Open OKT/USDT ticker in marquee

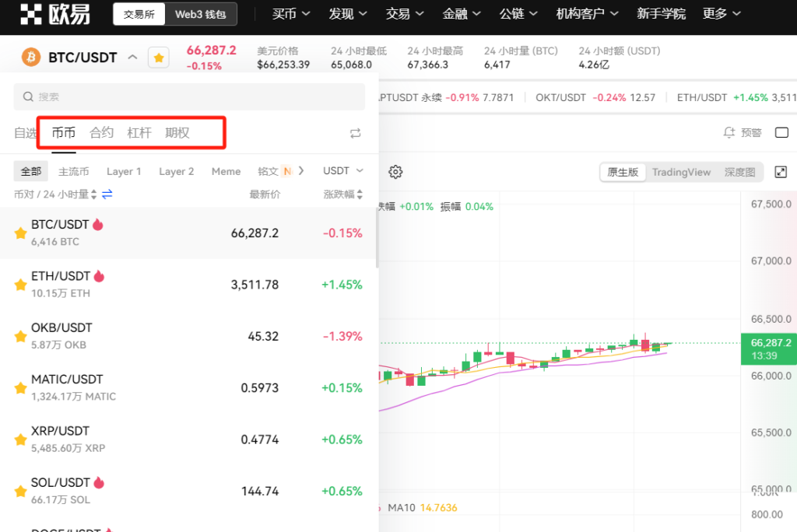[595, 97]
